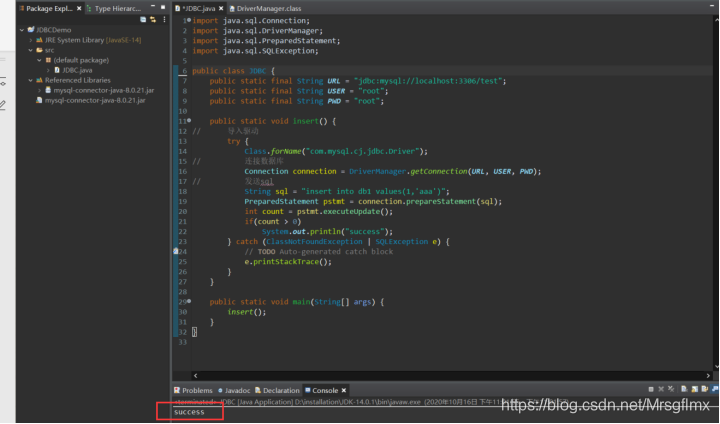Click the JDBCDemo project icon

[31, 30]
